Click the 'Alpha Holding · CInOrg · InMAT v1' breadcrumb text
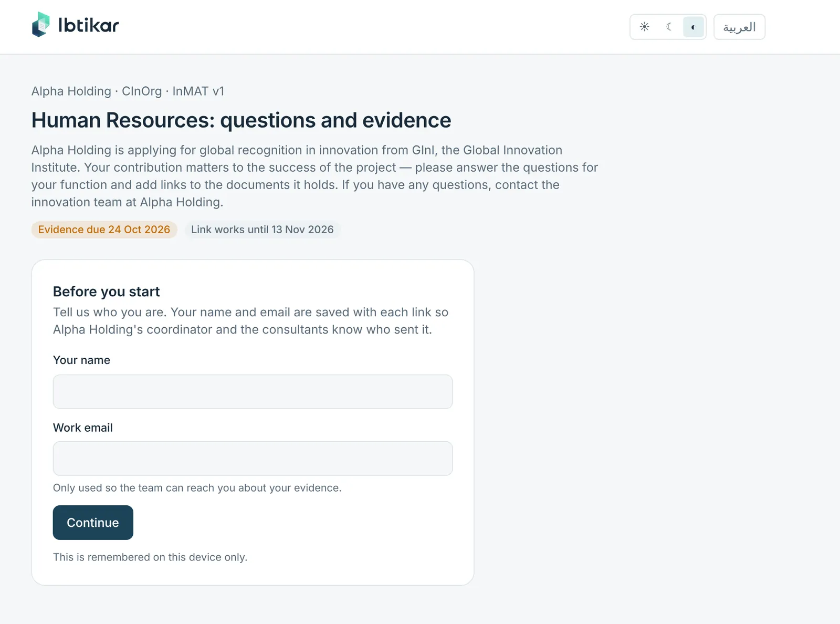840x624 pixels. (128, 91)
